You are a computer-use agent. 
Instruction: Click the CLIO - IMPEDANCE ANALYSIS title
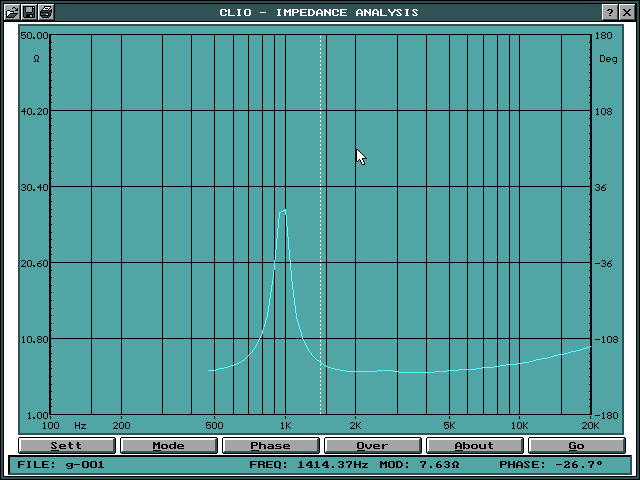tap(319, 12)
